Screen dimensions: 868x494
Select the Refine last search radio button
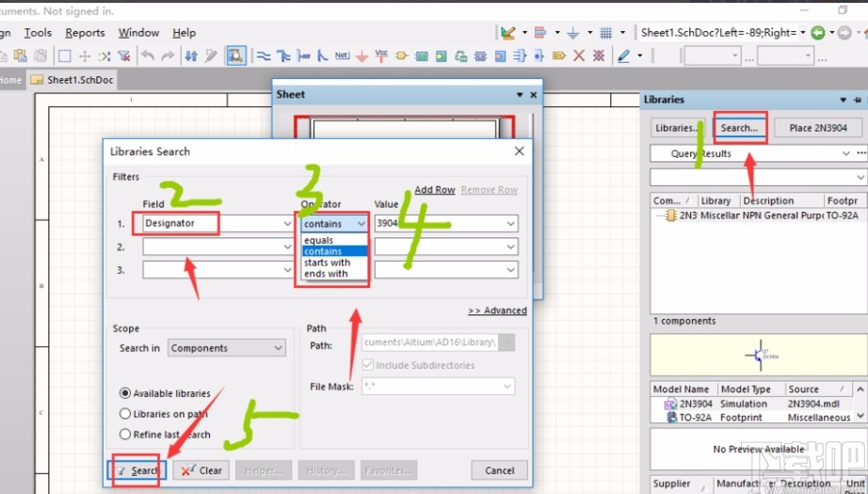pos(125,435)
